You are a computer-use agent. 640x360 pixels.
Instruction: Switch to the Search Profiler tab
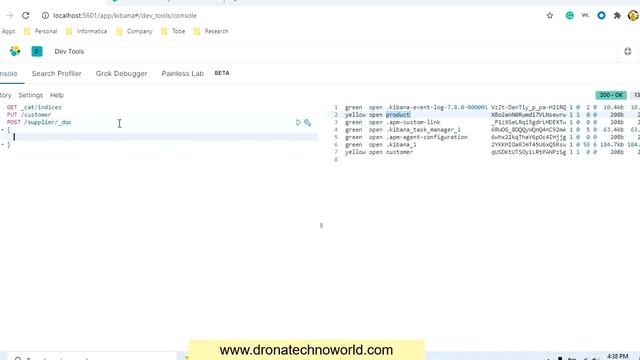(56, 73)
